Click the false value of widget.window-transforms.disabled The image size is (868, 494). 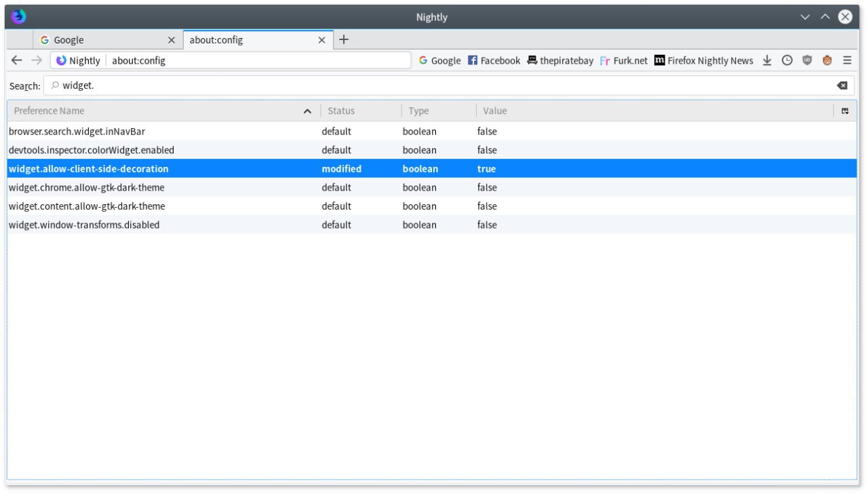(487, 225)
